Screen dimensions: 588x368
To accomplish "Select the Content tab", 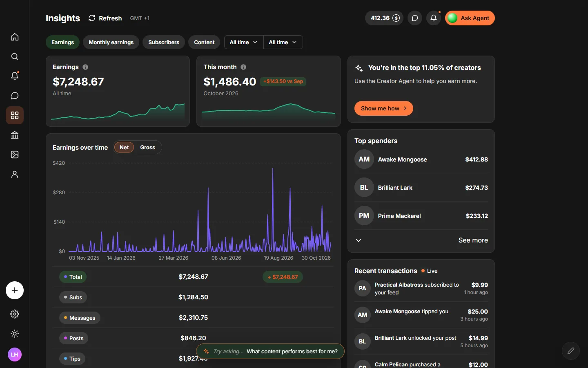I will [204, 42].
